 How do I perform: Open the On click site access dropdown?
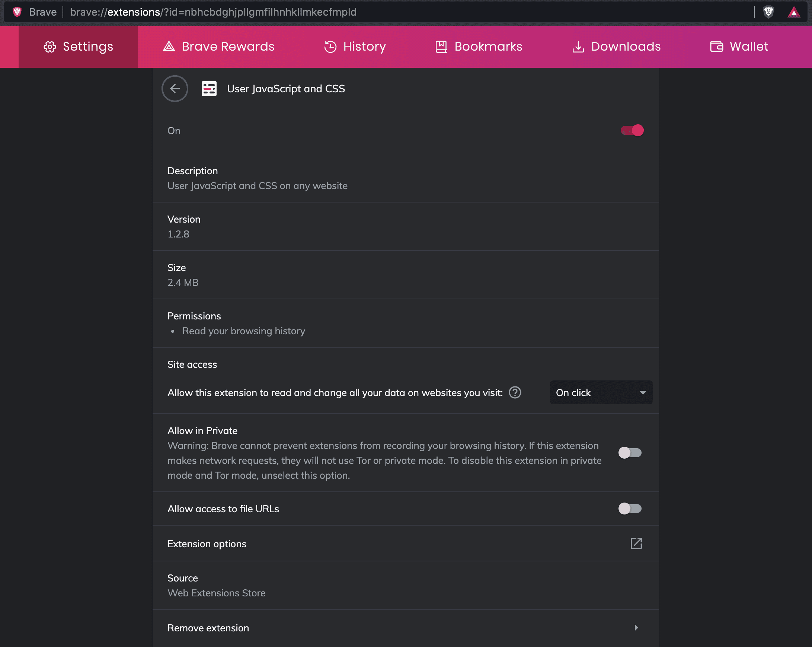(601, 393)
